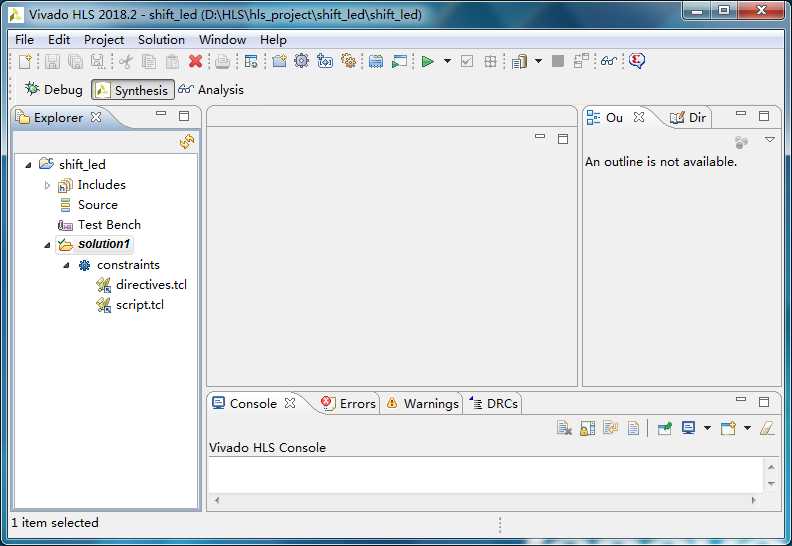Switch to the Dir directive tab
This screenshot has width=792, height=546.
pos(687,118)
